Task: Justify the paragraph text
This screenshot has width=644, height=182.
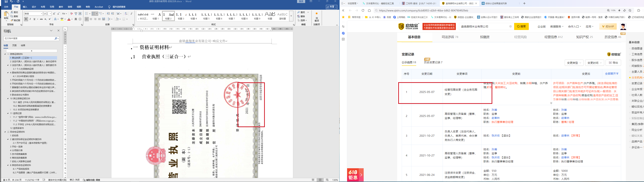Action: pyautogui.click(x=99, y=19)
